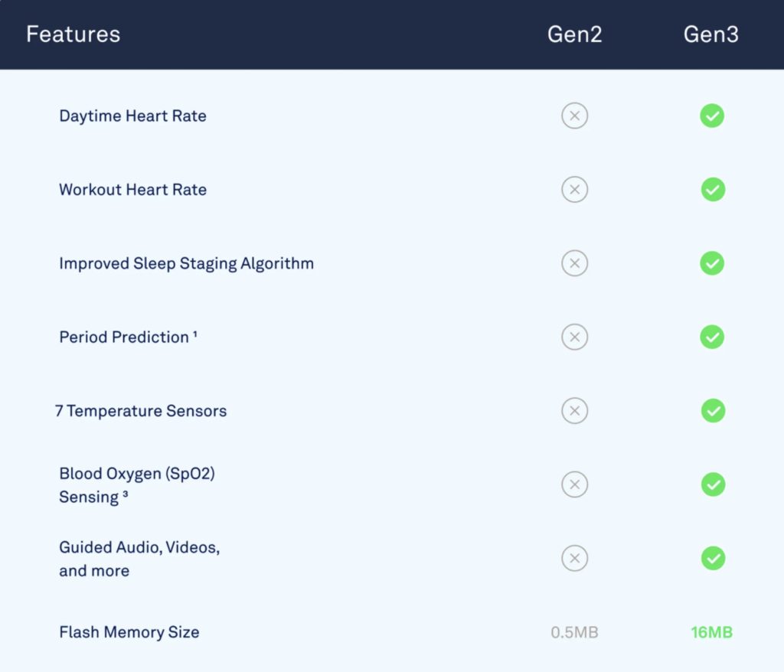Click the Gen3 checkmark for Guided Audio, Videos
This screenshot has width=784, height=672.
pos(713,558)
